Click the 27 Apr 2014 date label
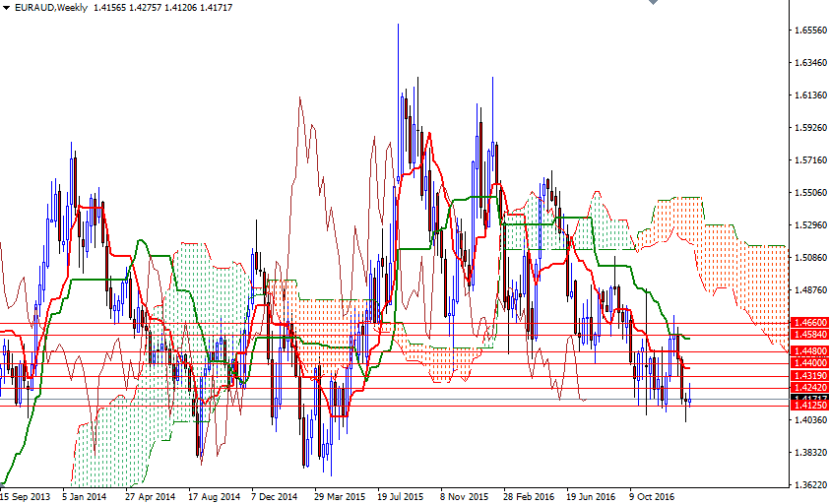 tap(151, 496)
